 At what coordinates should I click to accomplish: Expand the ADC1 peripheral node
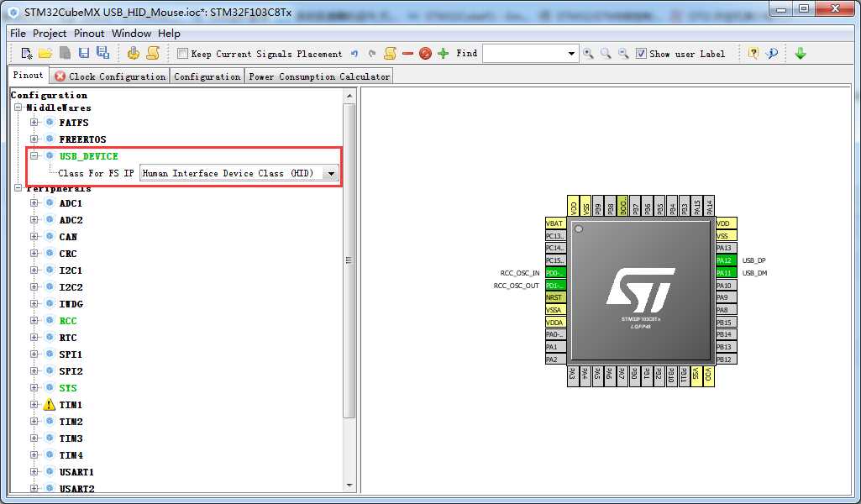[34, 203]
